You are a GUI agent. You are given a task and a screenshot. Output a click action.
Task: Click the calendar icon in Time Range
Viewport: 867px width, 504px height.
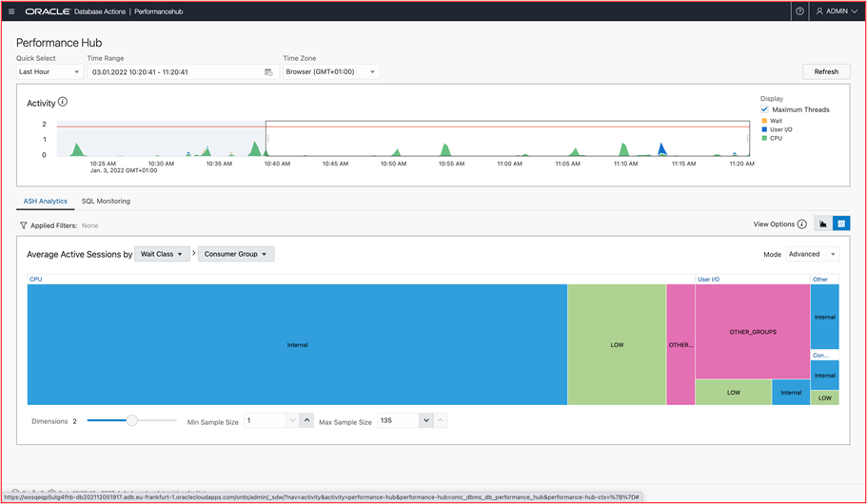coord(268,72)
